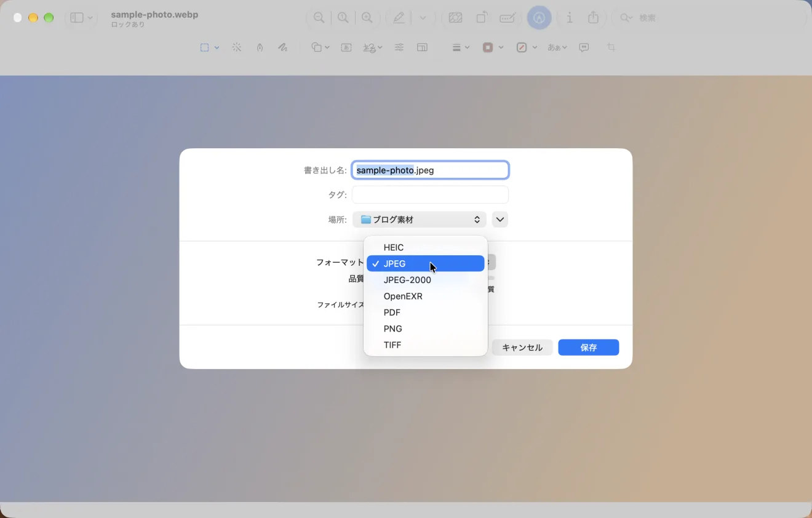The height and width of the screenshot is (518, 812).
Task: Click the zoom in magnifier icon
Action: pyautogui.click(x=367, y=18)
